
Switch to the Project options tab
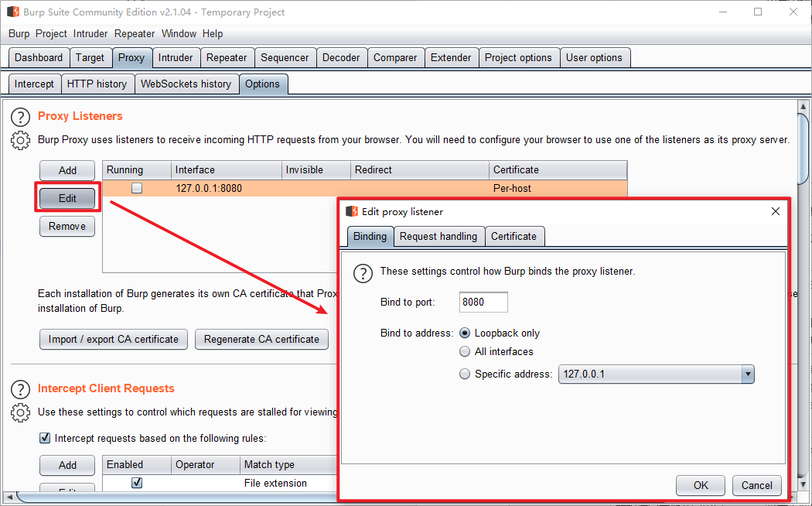tap(518, 57)
